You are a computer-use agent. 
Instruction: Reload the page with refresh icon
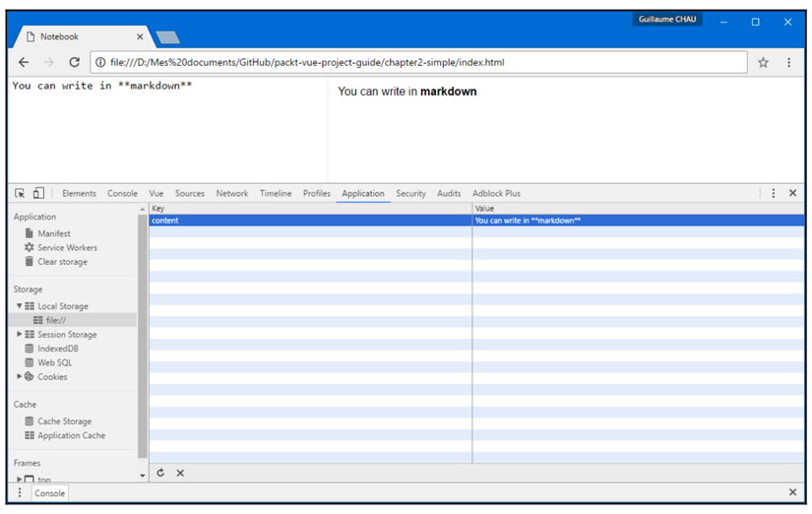74,62
